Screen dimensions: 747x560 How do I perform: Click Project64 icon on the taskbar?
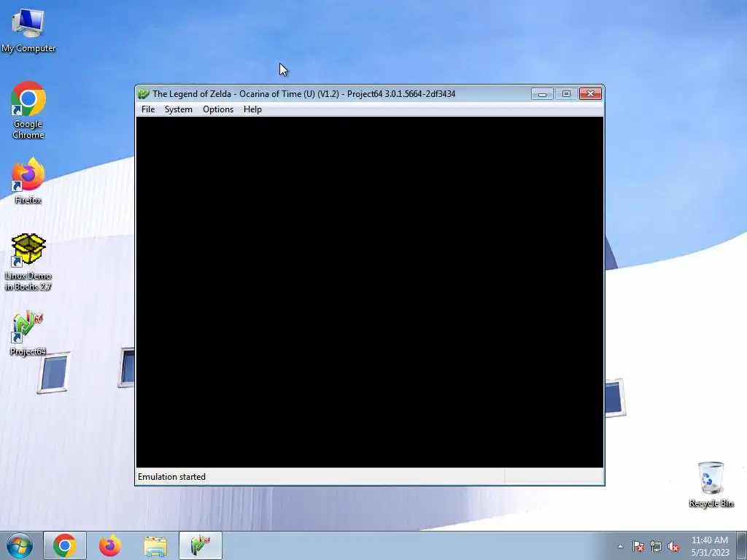(x=201, y=545)
